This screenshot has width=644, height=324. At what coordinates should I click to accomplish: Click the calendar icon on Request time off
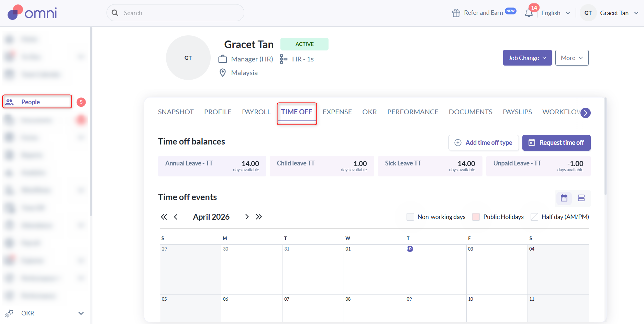[x=532, y=142]
